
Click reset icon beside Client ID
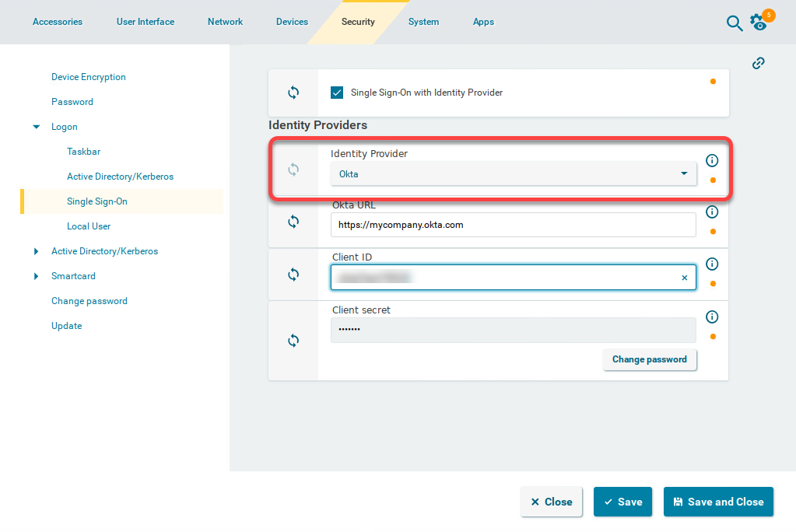point(293,275)
